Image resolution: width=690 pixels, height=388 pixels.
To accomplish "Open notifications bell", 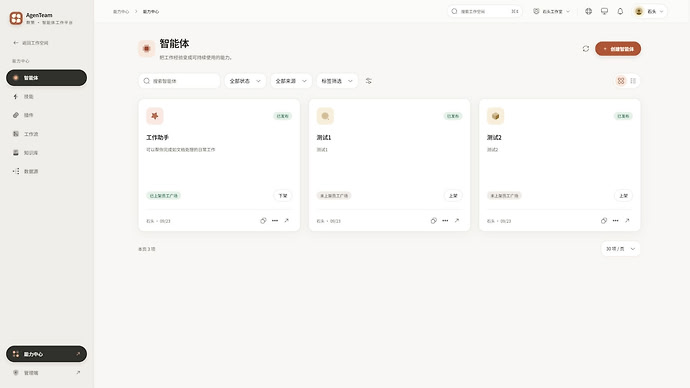I will tap(620, 11).
